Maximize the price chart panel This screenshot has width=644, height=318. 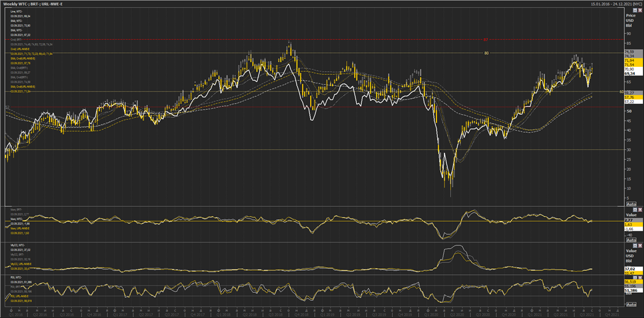635,10
